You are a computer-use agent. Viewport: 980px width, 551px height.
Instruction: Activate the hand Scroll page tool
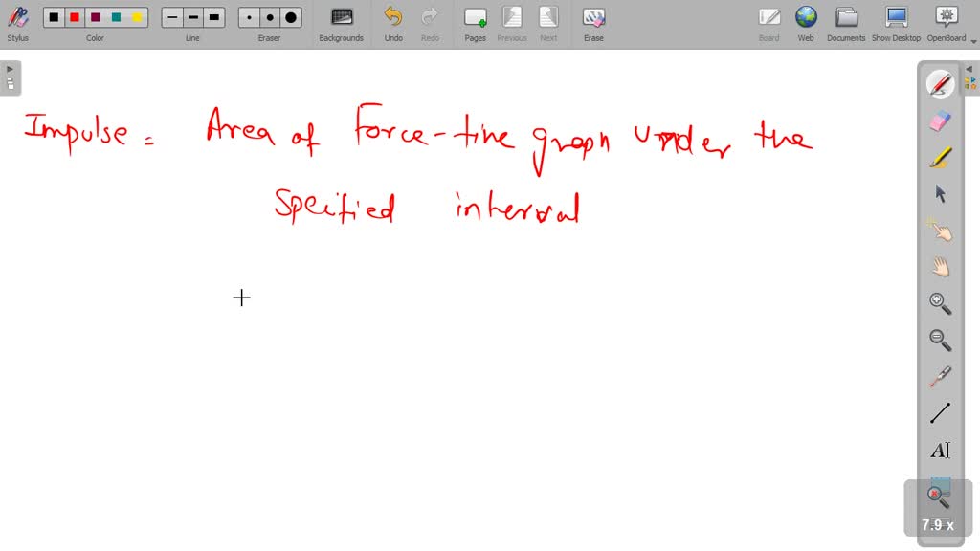tap(940, 267)
